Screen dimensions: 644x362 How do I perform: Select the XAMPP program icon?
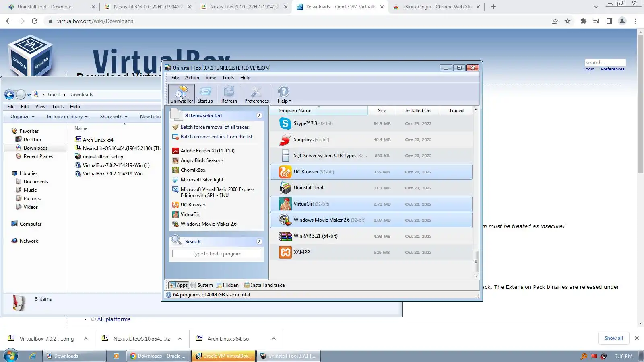285,252
